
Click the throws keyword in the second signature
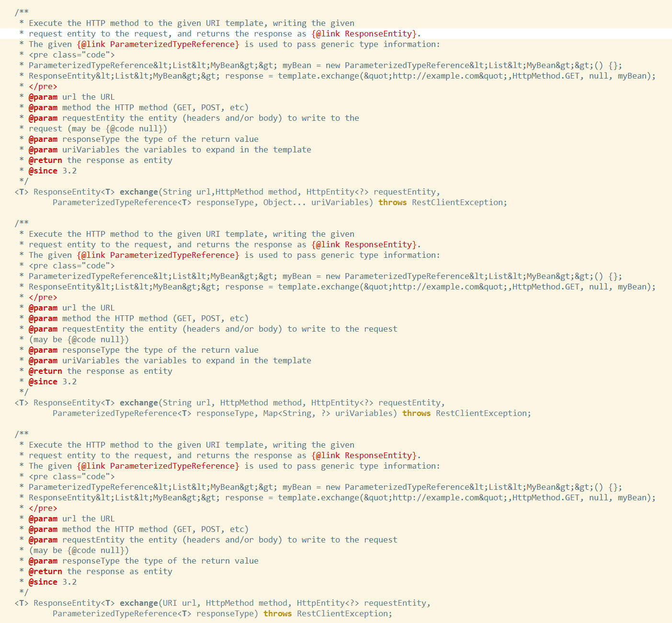(x=415, y=413)
